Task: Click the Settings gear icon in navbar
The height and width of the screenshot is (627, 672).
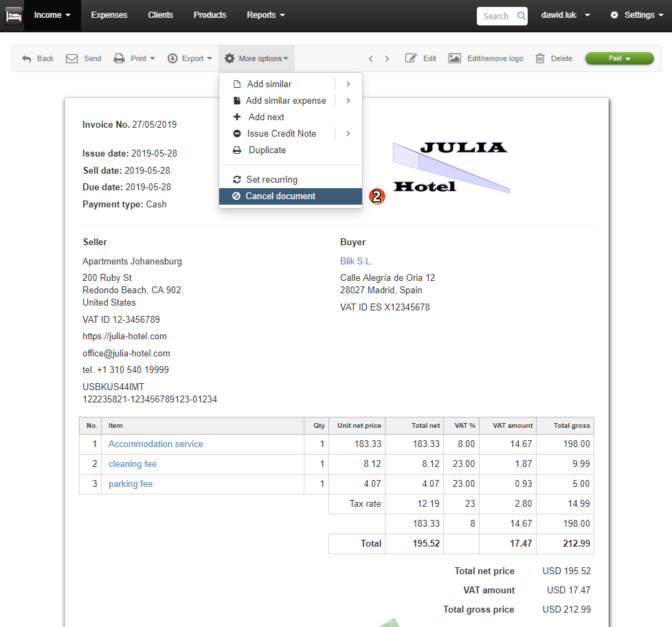Action: point(614,15)
